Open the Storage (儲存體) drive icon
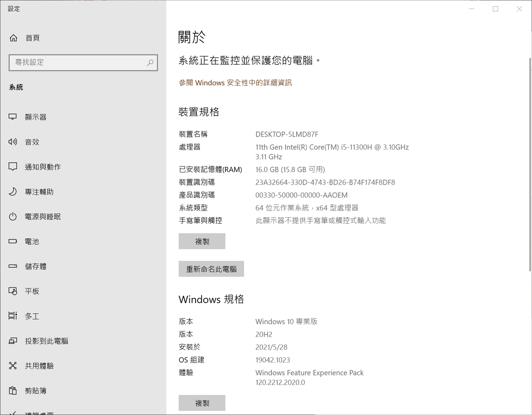The height and width of the screenshot is (415, 532). coord(13,266)
